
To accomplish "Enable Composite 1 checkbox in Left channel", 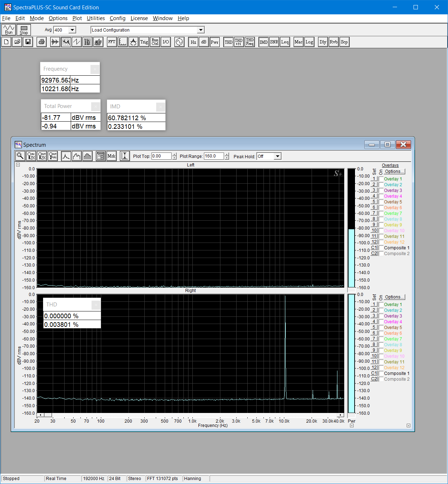I will point(381,248).
